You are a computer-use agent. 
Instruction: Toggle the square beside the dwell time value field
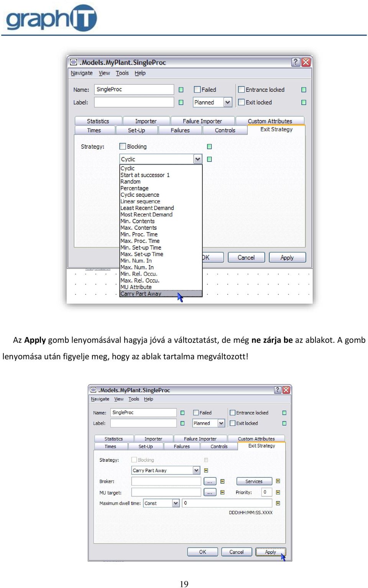pyautogui.click(x=278, y=503)
